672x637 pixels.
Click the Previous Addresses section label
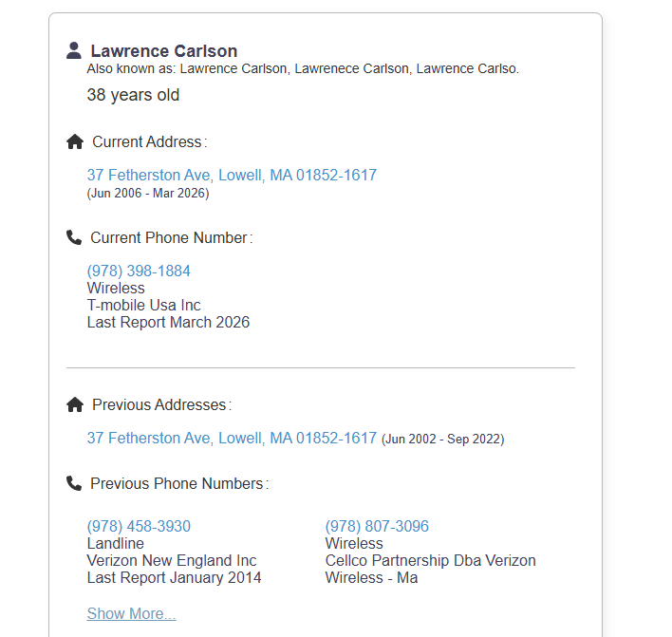pos(160,404)
